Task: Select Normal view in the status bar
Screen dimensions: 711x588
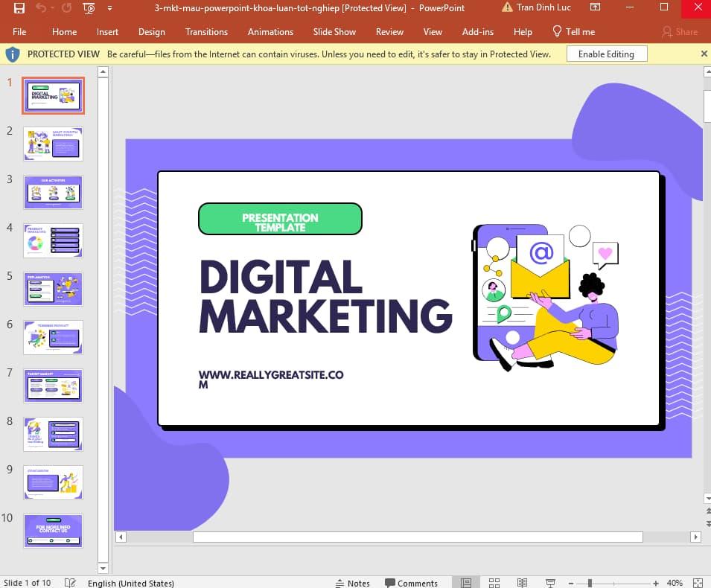Action: [x=466, y=583]
